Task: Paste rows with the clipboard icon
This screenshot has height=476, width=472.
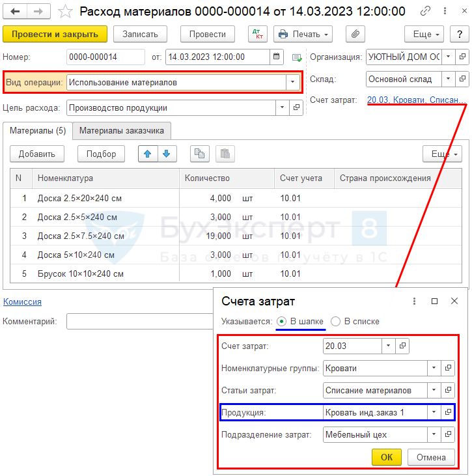Action: coord(225,154)
